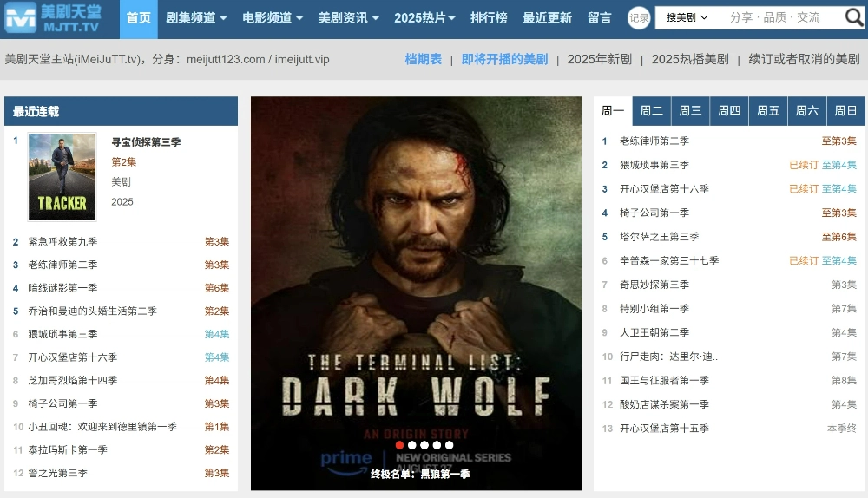The image size is (868, 498).
Task: Select the second carousel dot
Action: 411,445
